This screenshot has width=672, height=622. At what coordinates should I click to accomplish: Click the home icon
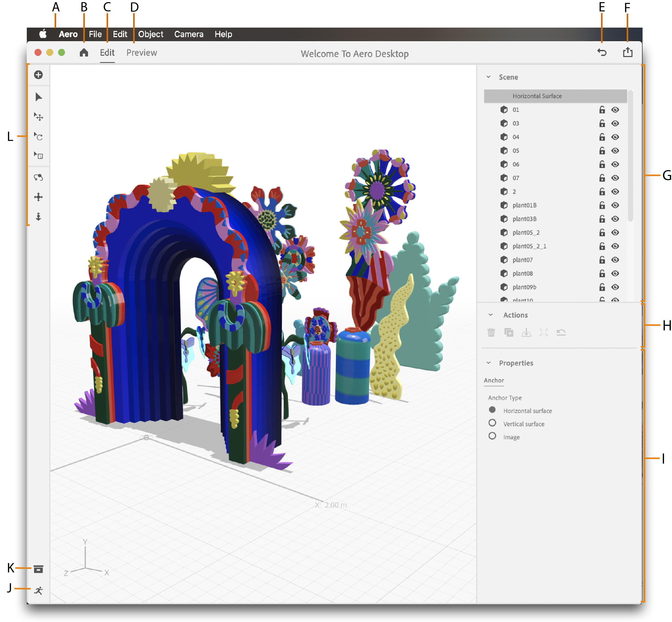tap(84, 53)
